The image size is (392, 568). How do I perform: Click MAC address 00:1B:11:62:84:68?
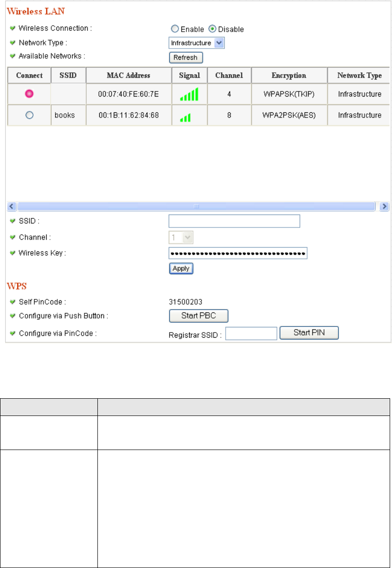point(129,115)
